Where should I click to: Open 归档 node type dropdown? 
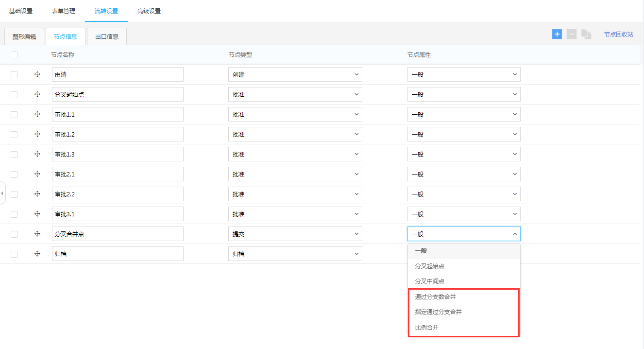click(295, 254)
